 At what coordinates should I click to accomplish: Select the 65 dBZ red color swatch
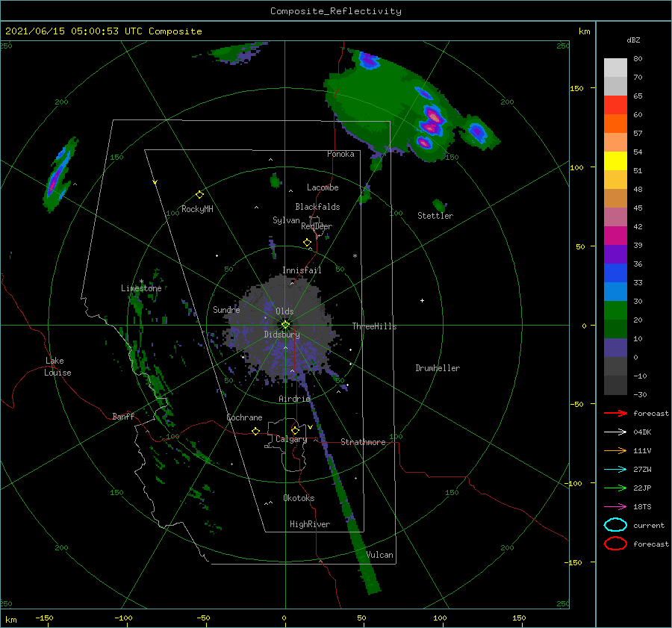[615, 105]
